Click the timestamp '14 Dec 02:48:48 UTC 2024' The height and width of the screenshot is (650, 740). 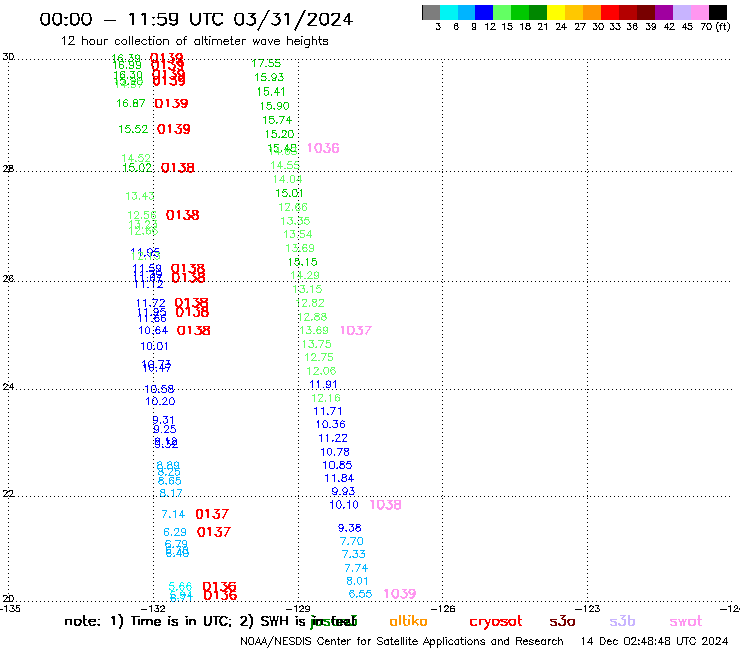654,641
